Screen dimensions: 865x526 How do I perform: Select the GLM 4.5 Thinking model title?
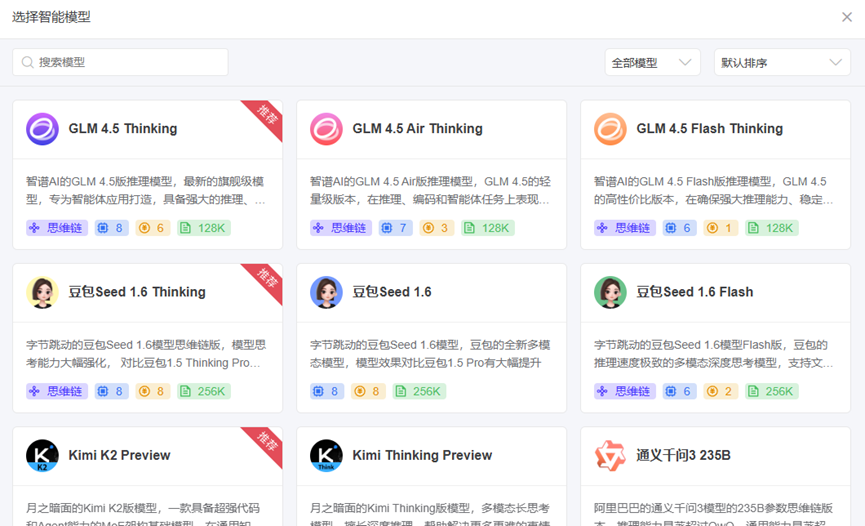tap(123, 129)
